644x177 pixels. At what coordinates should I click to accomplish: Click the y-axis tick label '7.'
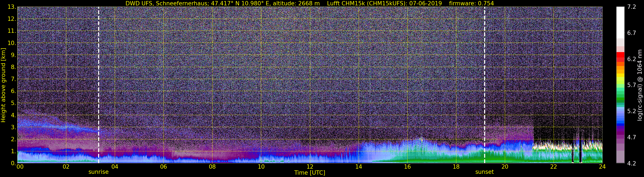click(x=14, y=79)
